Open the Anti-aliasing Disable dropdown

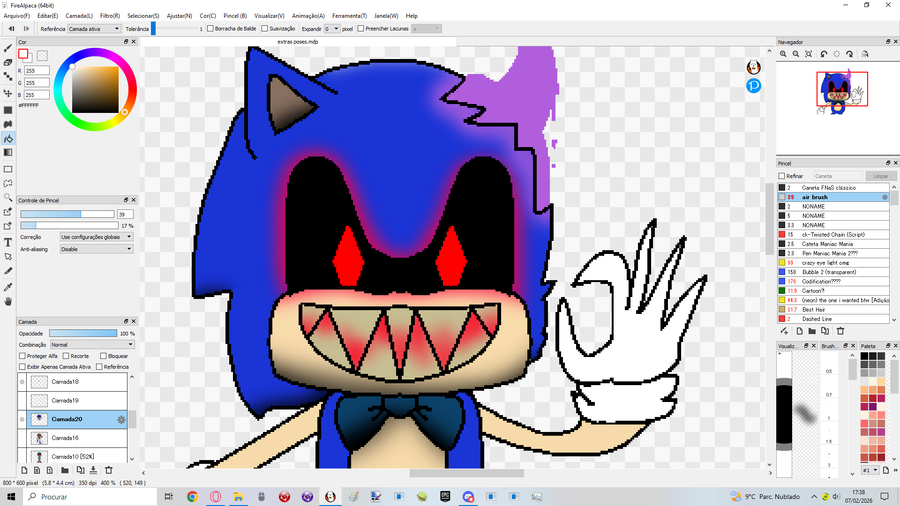96,250
